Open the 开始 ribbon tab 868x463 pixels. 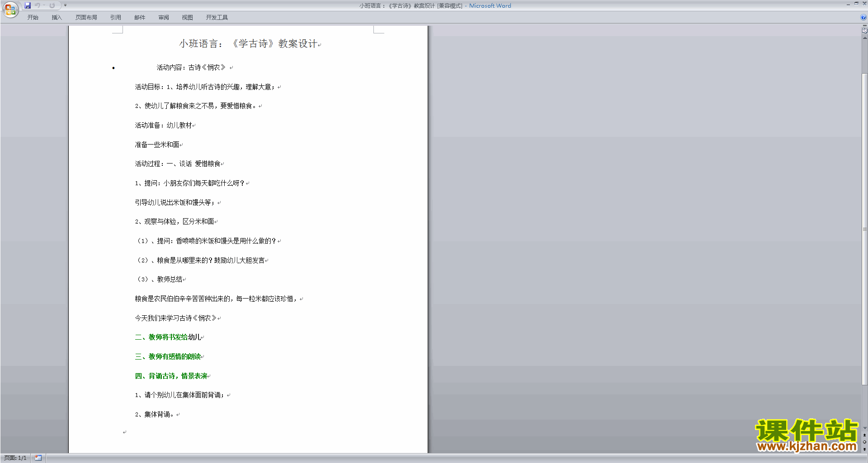[33, 18]
